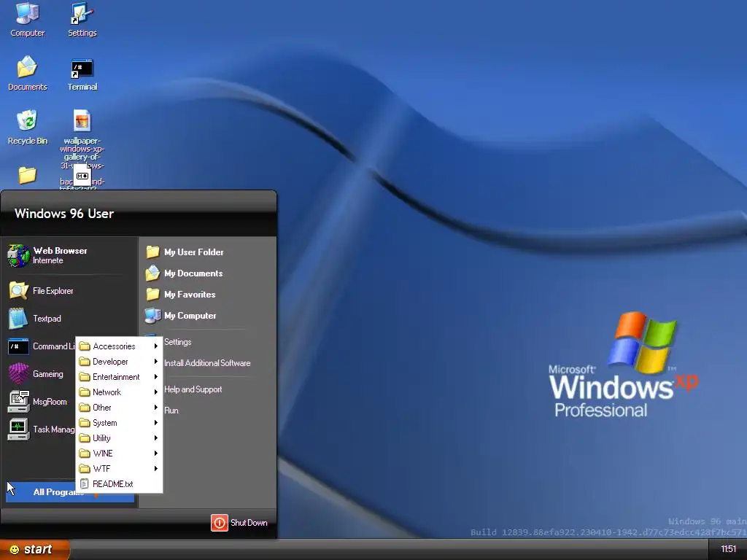Click the start button label on taskbar
The image size is (747, 560).
[x=38, y=549]
